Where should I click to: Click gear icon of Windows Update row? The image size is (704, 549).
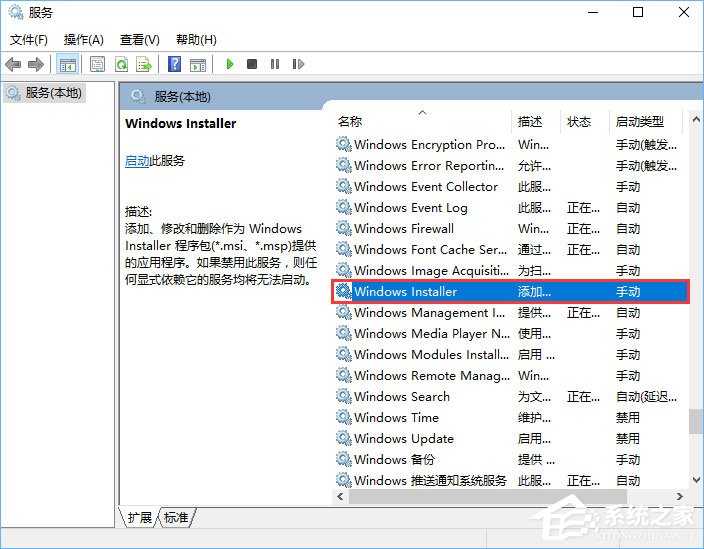pos(343,438)
